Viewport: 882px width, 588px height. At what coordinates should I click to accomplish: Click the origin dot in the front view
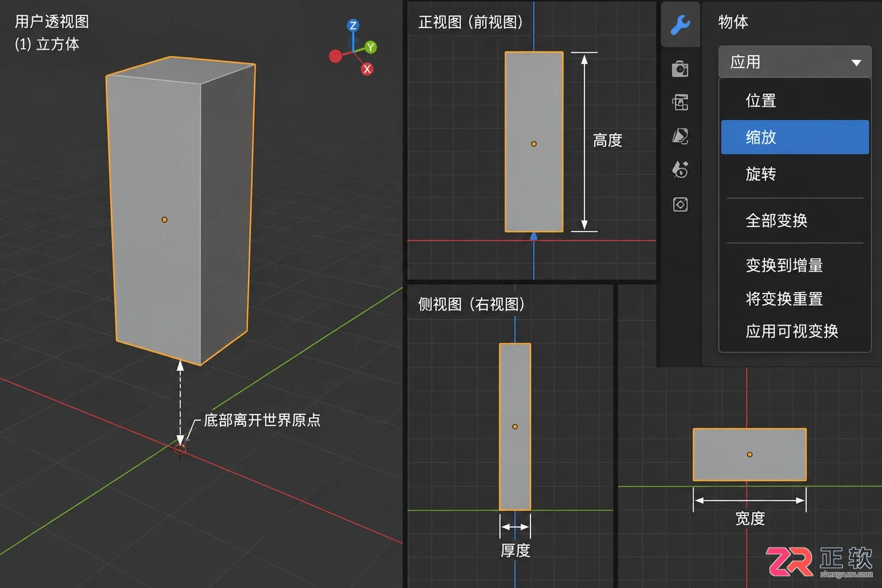(x=534, y=144)
